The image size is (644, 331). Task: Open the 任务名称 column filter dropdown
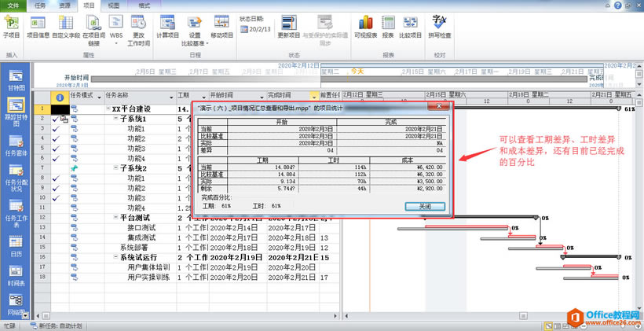[x=173, y=95]
